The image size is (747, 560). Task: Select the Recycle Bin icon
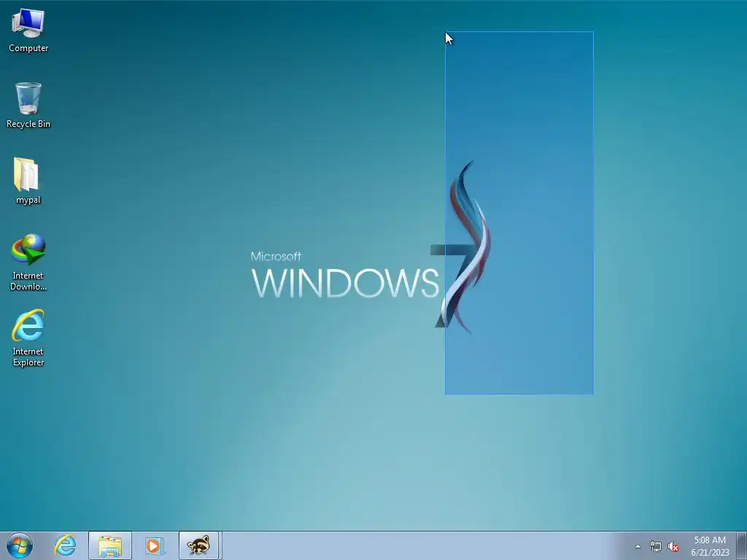click(x=28, y=105)
